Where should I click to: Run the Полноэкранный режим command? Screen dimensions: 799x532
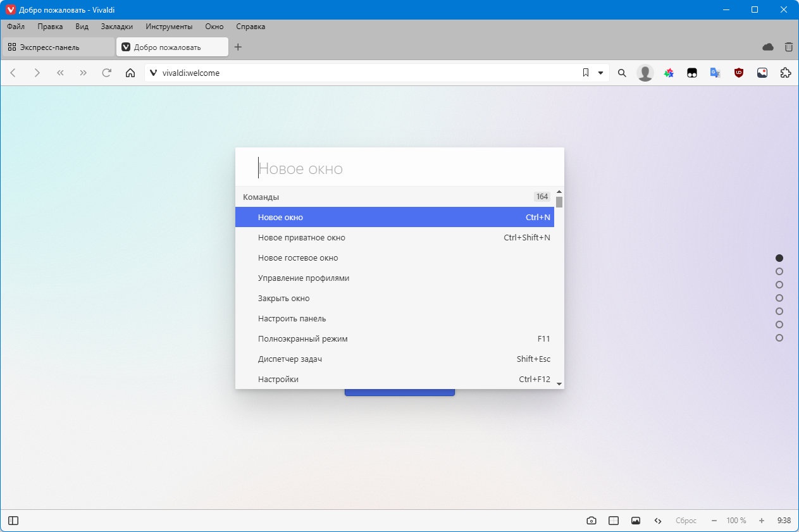click(x=395, y=338)
